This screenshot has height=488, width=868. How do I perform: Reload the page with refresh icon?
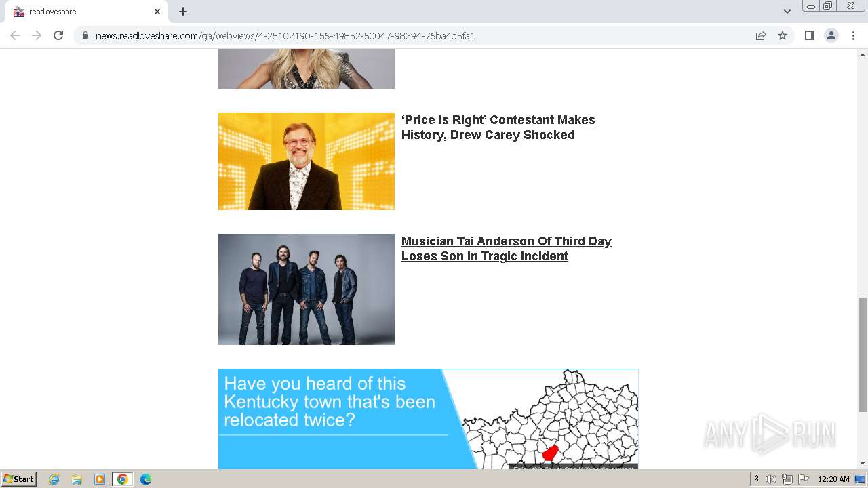click(58, 35)
